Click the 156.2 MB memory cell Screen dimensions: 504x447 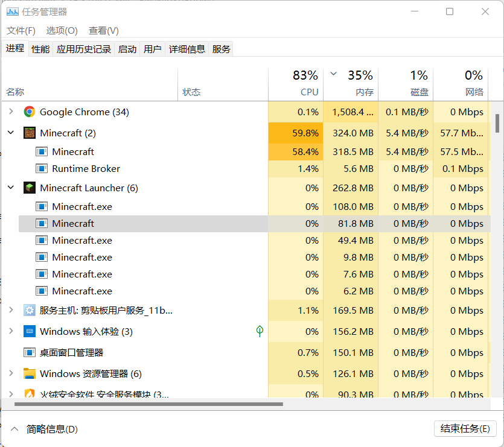tap(351, 331)
